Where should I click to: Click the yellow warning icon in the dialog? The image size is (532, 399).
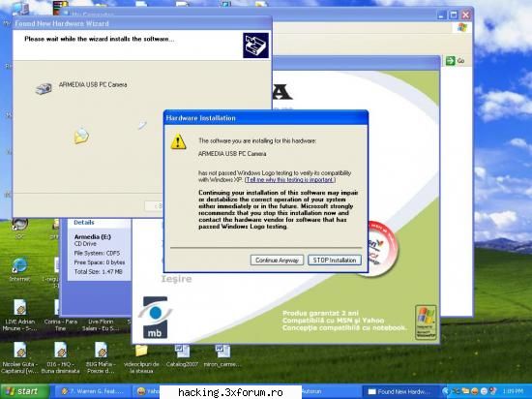[x=179, y=141]
